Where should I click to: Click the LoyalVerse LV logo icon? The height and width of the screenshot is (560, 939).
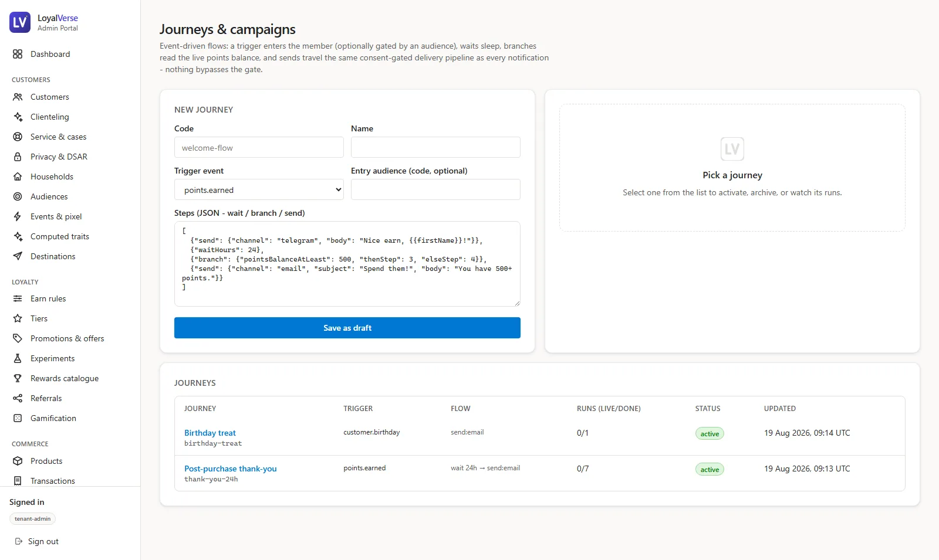coord(20,22)
